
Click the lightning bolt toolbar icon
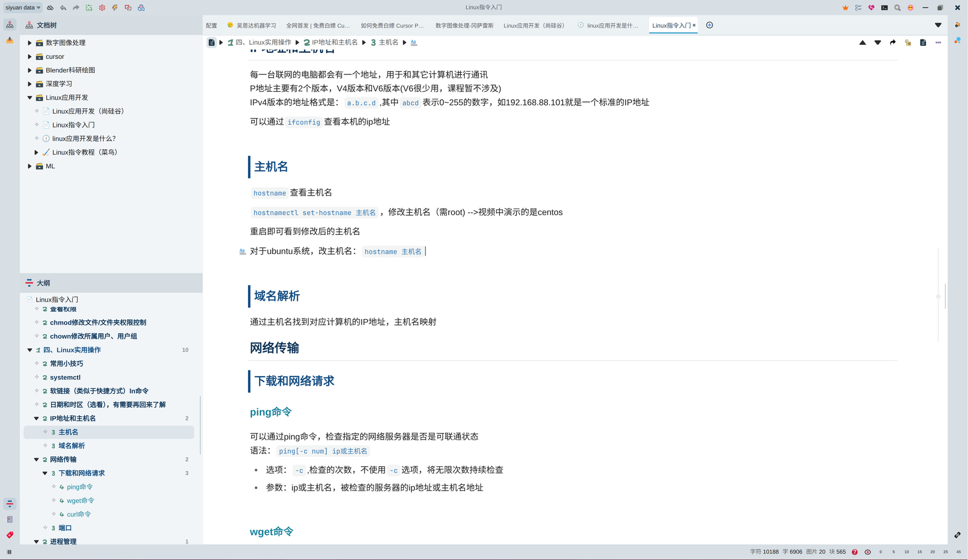click(x=115, y=8)
